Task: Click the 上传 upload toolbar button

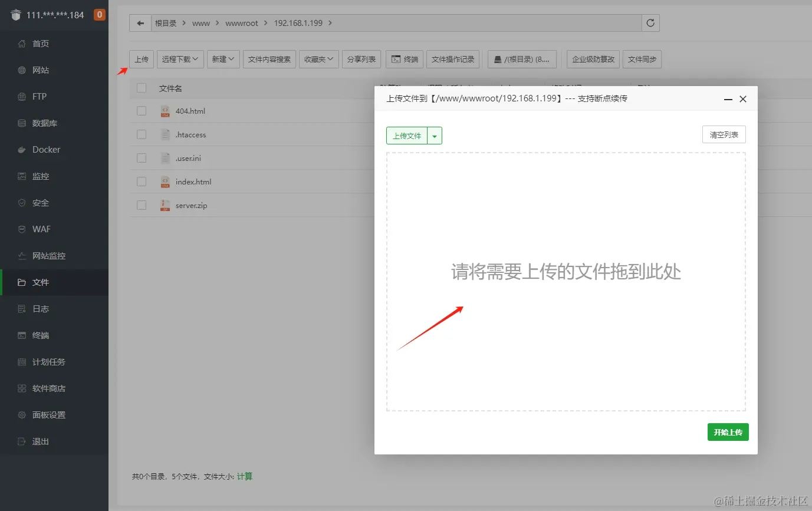Action: [142, 59]
